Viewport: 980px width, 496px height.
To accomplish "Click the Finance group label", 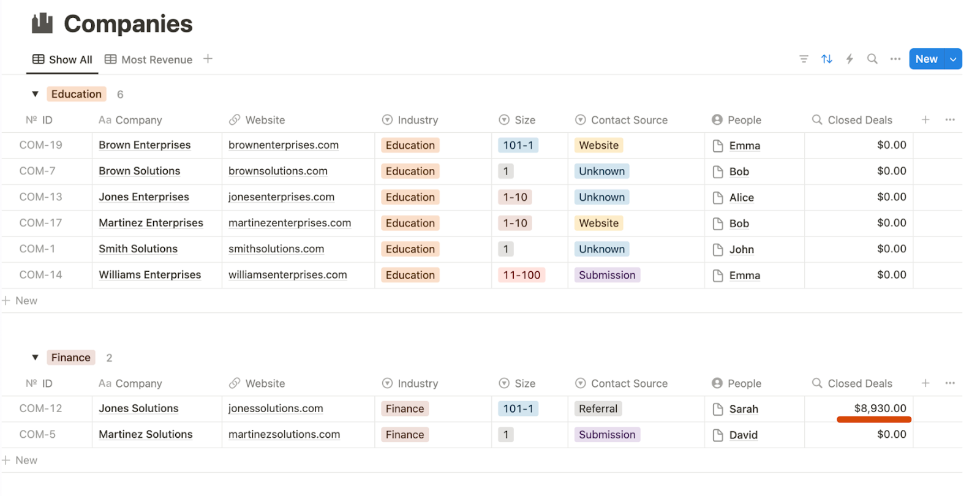I will coord(70,358).
